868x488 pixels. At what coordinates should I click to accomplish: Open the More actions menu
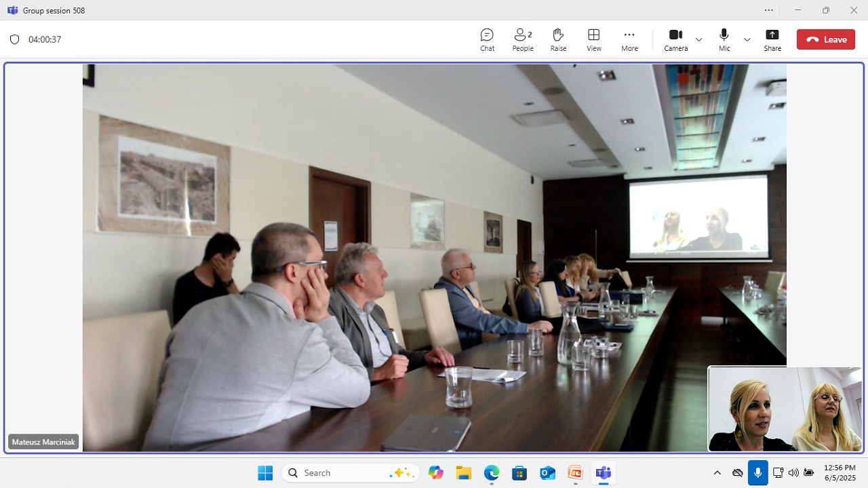click(x=629, y=39)
